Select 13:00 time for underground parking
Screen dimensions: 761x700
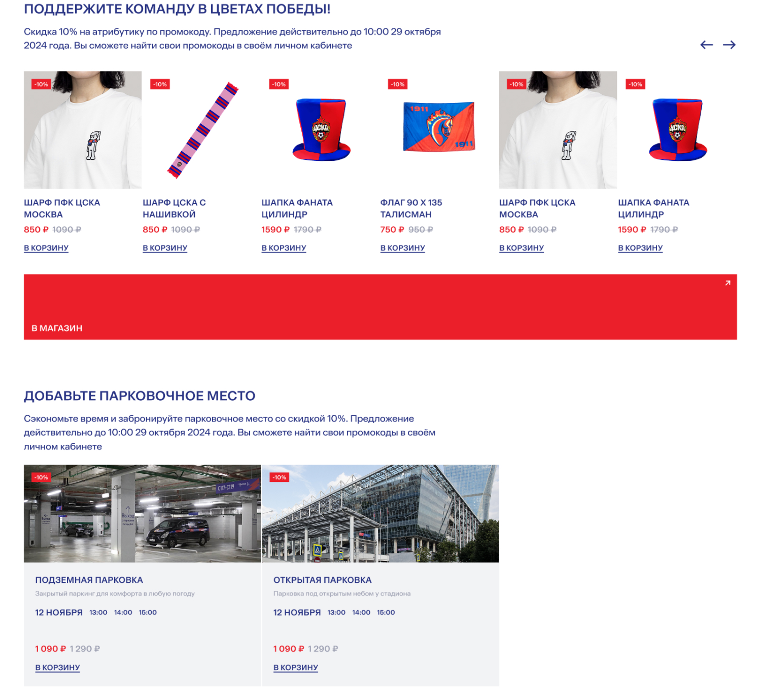point(98,612)
